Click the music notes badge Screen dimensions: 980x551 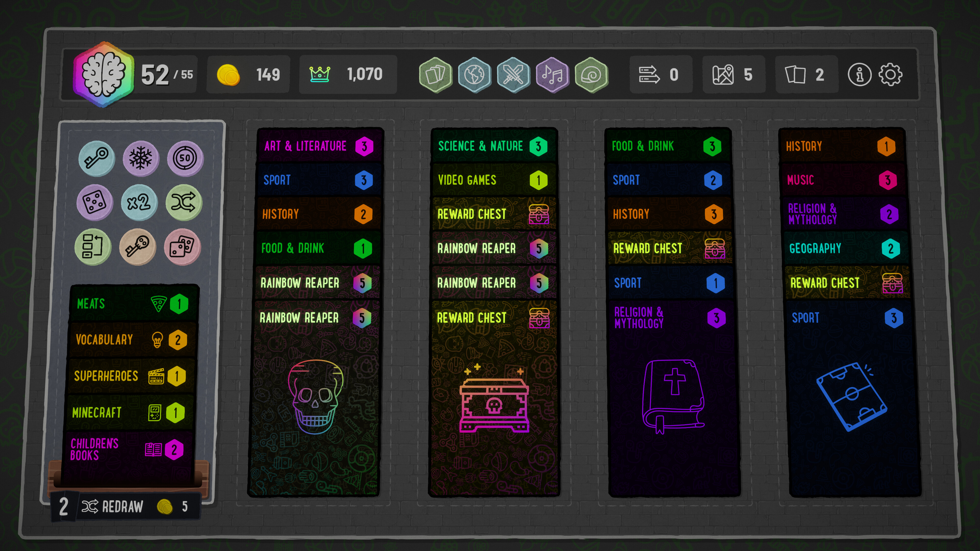coord(552,74)
